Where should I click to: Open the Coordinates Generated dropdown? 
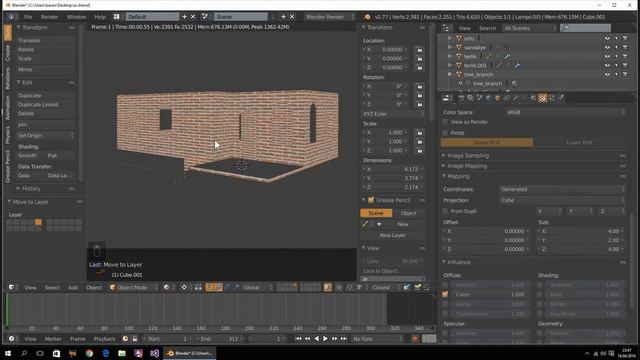pyautogui.click(x=562, y=189)
